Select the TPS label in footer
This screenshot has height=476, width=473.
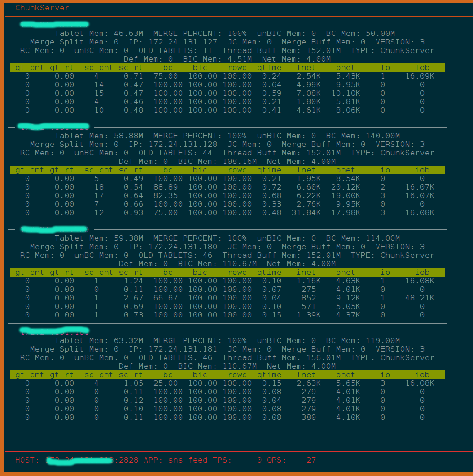pos(222,460)
